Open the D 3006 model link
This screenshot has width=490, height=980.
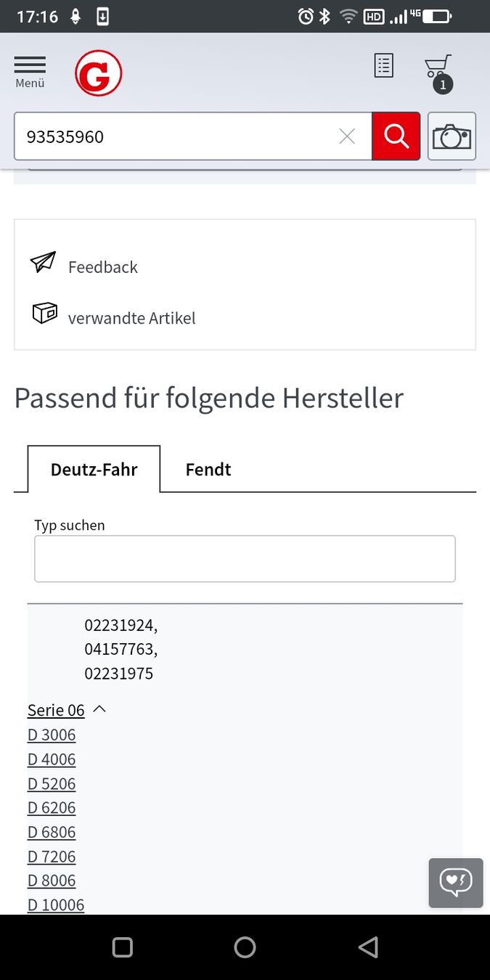[x=52, y=735]
